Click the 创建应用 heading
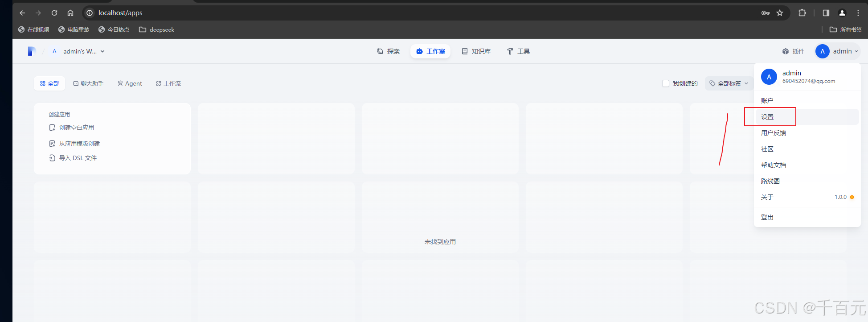Image resolution: width=868 pixels, height=322 pixels. coord(59,115)
